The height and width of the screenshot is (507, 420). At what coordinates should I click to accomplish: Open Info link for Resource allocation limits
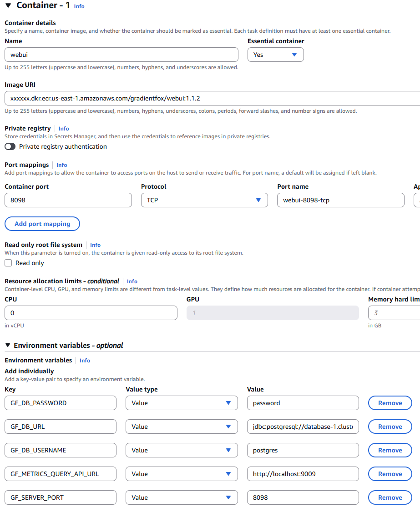click(x=132, y=281)
